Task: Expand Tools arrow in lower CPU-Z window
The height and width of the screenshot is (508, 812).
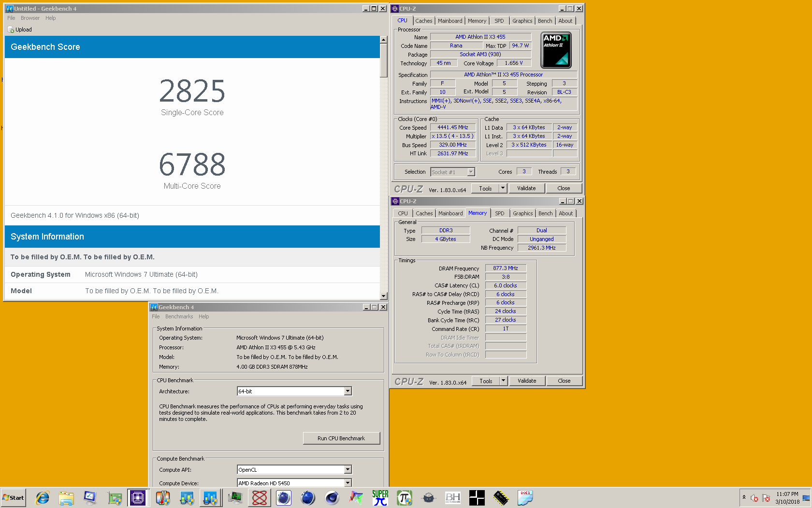Action: 503,381
